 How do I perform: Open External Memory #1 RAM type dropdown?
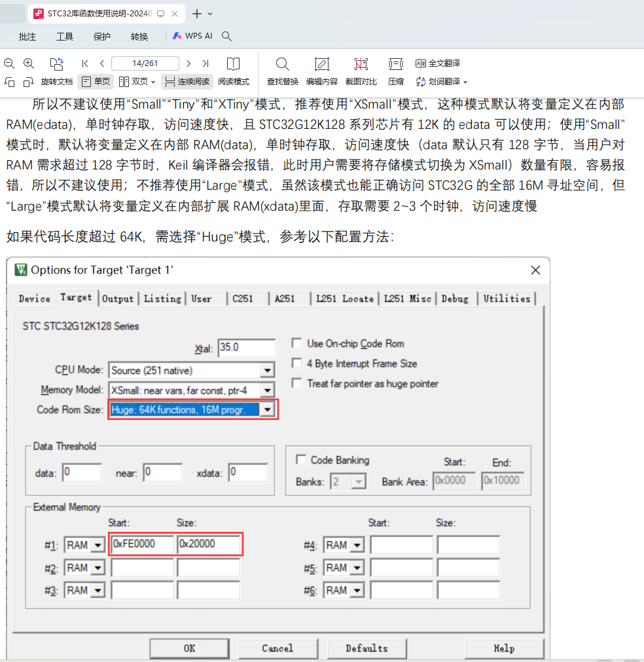(98, 545)
